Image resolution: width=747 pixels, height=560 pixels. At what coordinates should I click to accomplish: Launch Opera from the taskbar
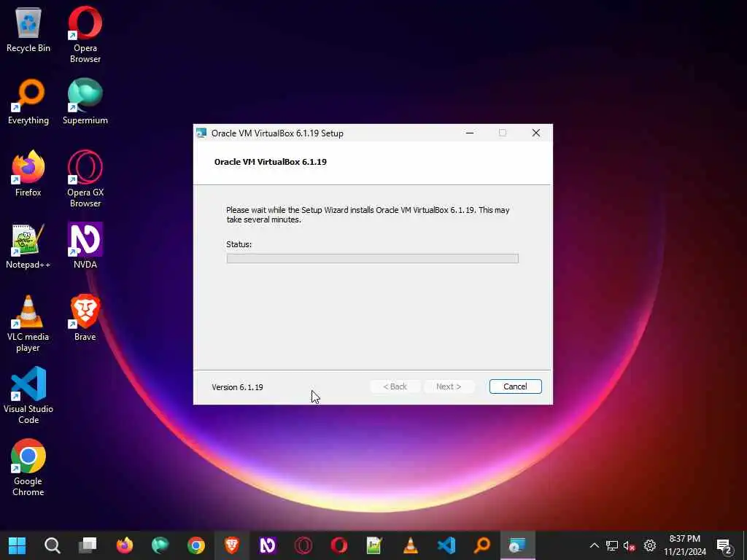(x=339, y=545)
